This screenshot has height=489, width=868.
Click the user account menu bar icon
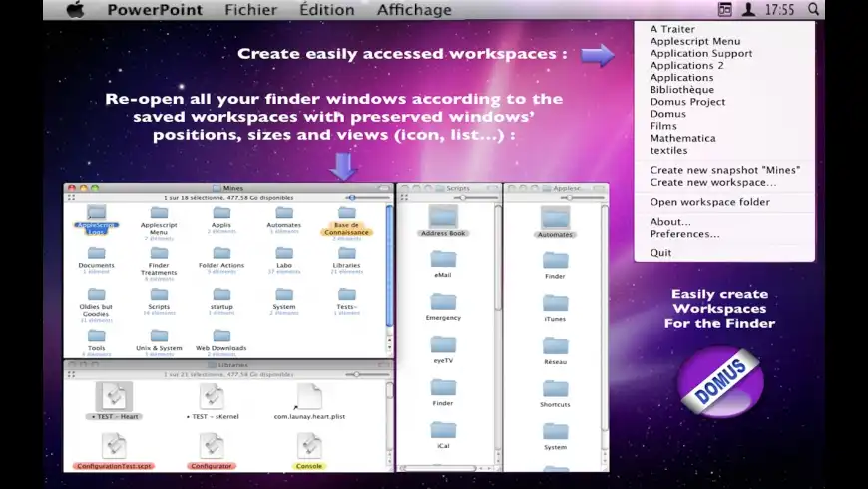click(748, 9)
